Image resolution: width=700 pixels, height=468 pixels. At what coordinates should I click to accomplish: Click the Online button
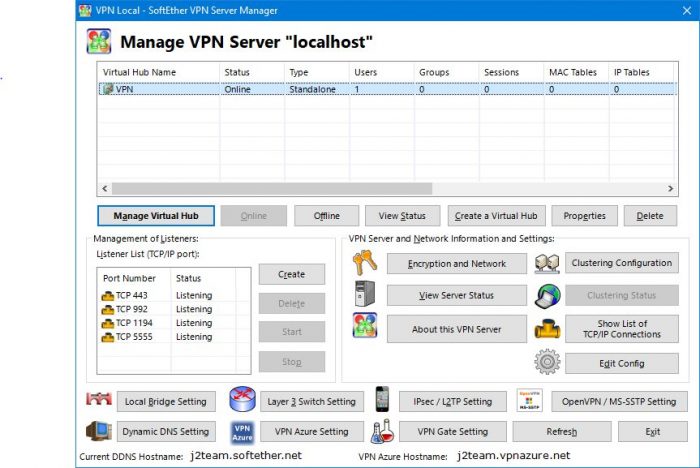(x=254, y=216)
